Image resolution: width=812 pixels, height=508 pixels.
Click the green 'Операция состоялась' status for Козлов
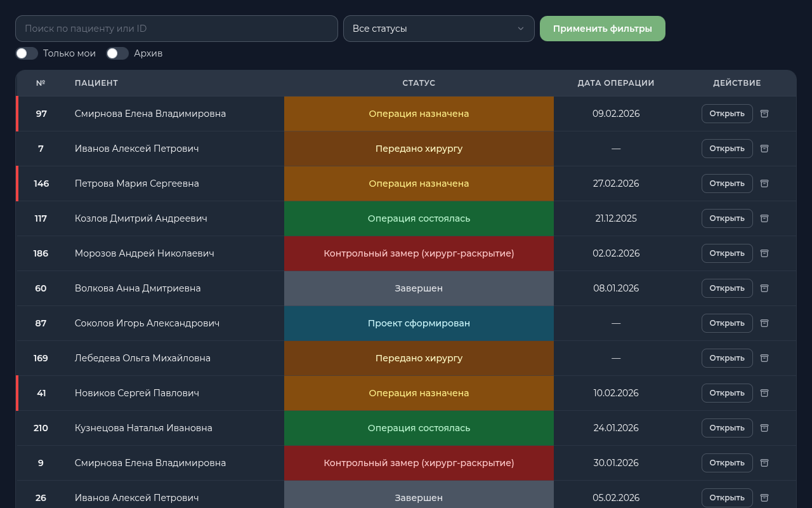[419, 218]
